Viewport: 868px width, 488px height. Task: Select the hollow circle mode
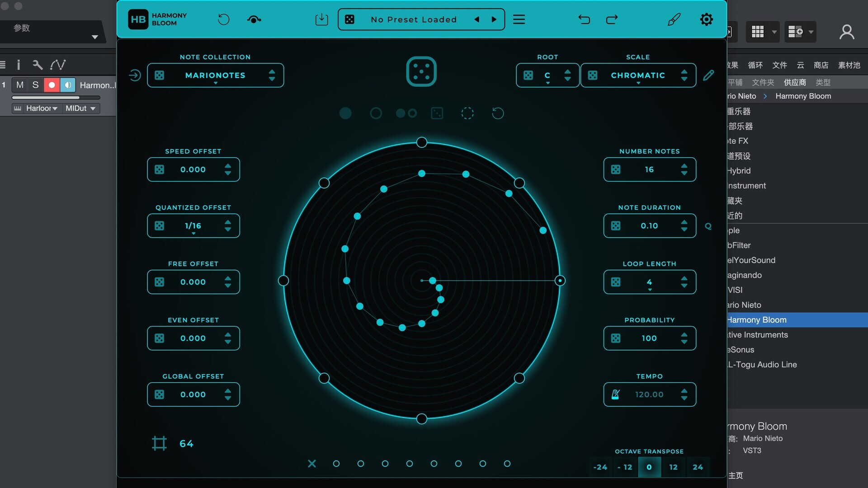(x=376, y=113)
